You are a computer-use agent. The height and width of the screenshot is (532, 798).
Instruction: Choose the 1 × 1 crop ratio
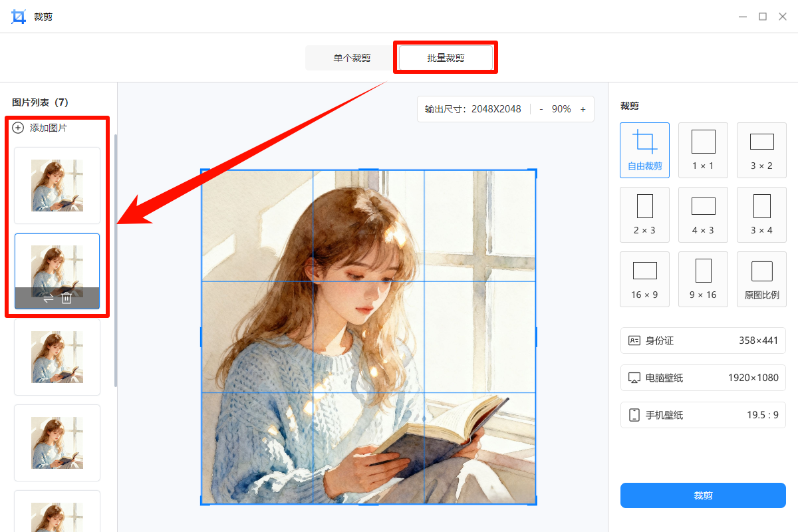tap(702, 150)
